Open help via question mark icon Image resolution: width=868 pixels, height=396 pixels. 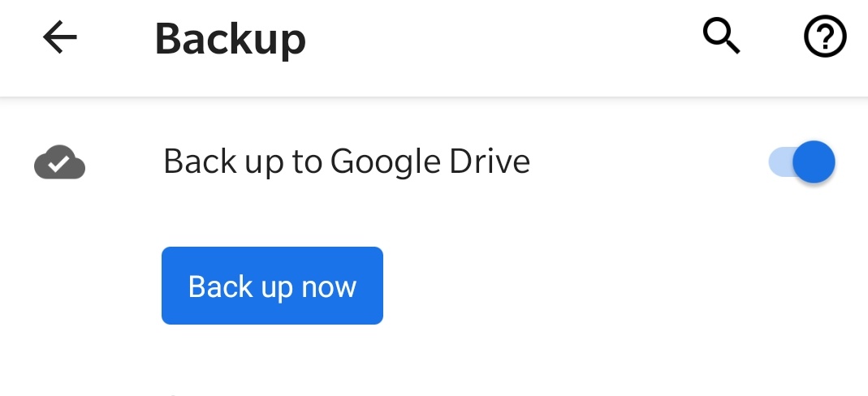pos(825,37)
